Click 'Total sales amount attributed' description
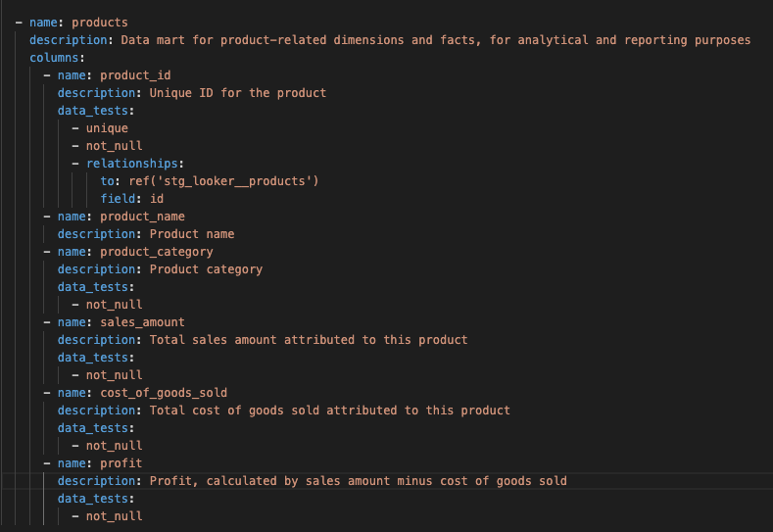 click(x=309, y=340)
